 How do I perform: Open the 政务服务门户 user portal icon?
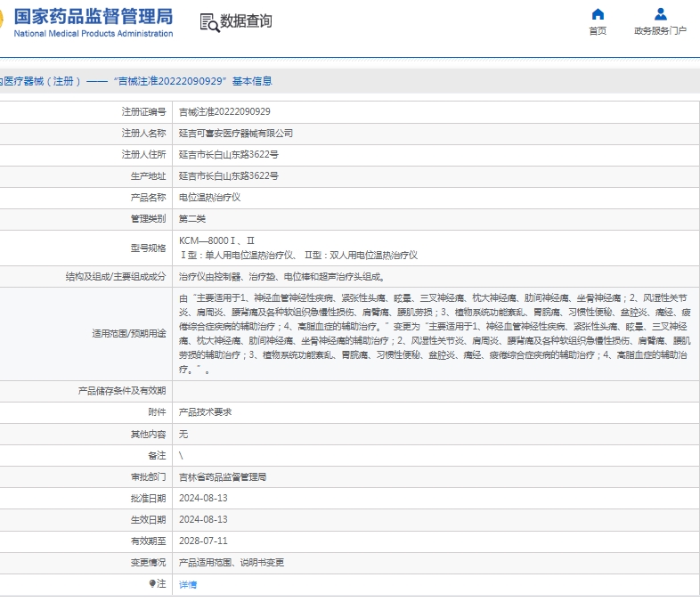pyautogui.click(x=660, y=14)
